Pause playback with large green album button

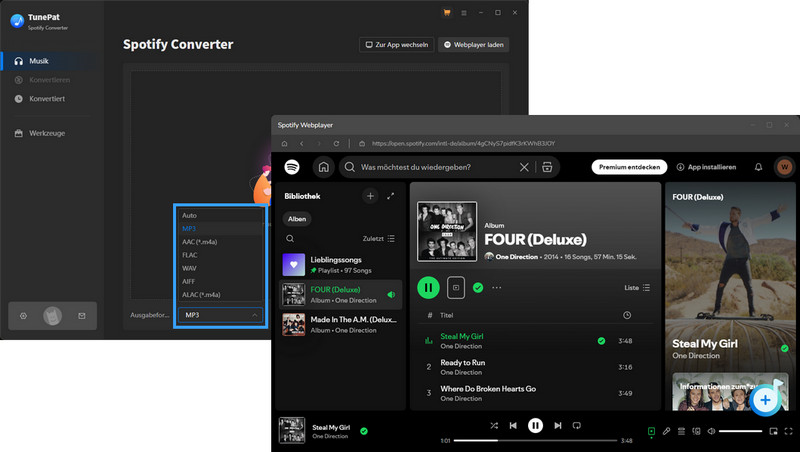pos(429,288)
